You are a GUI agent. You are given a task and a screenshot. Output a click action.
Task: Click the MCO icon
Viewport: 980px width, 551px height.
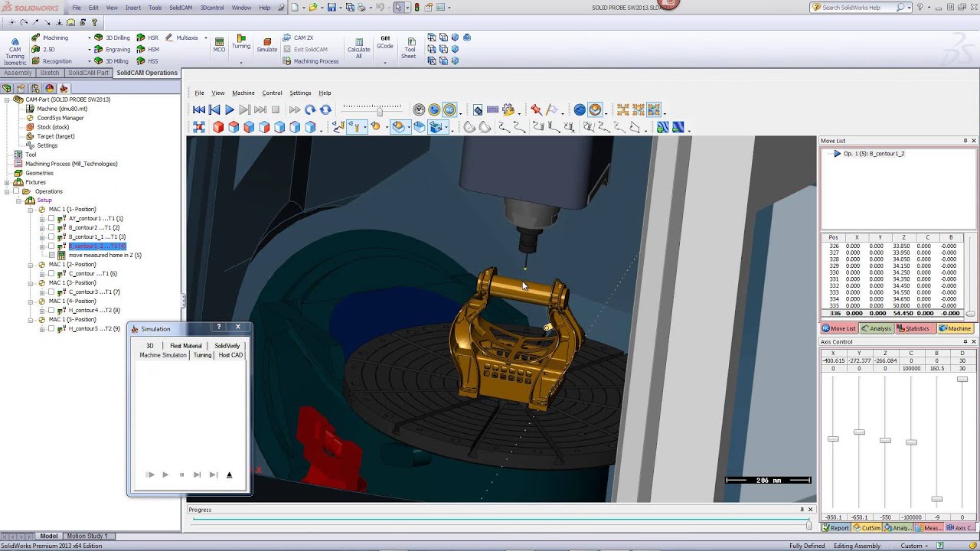coord(219,44)
